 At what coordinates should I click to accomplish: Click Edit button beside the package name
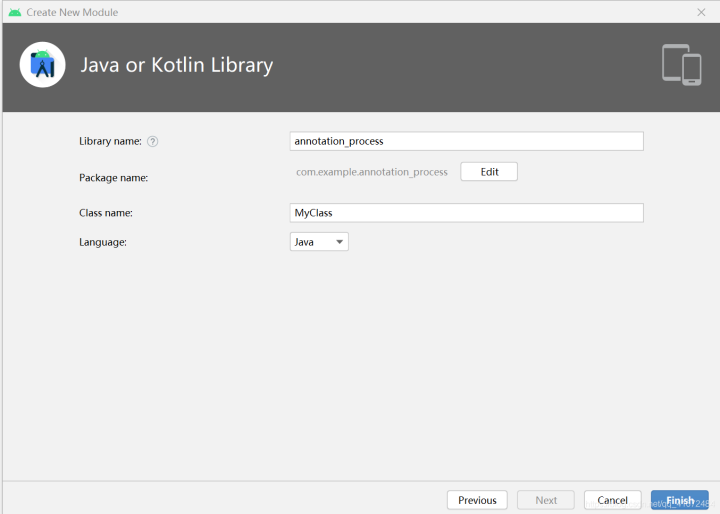coord(489,172)
